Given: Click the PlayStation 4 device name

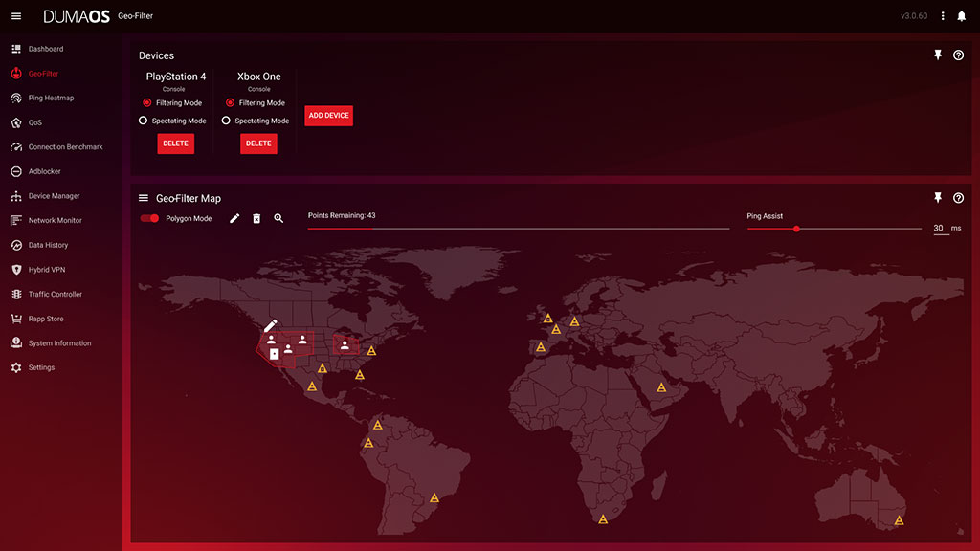Looking at the screenshot, I should click(176, 77).
